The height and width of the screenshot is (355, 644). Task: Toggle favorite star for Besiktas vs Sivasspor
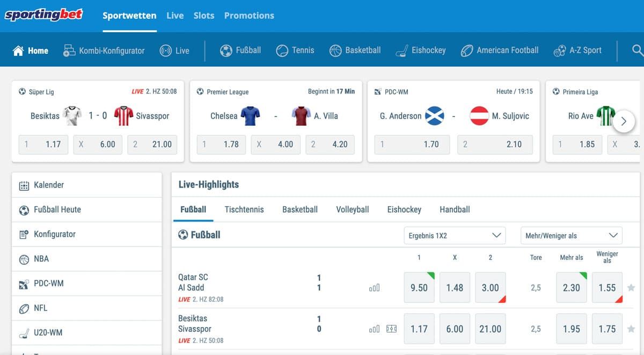[x=631, y=329]
